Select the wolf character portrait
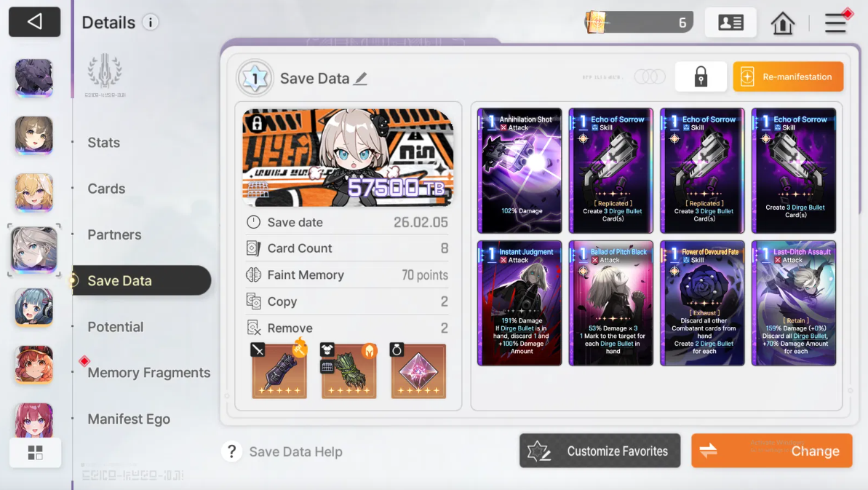Image resolution: width=868 pixels, height=490 pixels. [33, 78]
